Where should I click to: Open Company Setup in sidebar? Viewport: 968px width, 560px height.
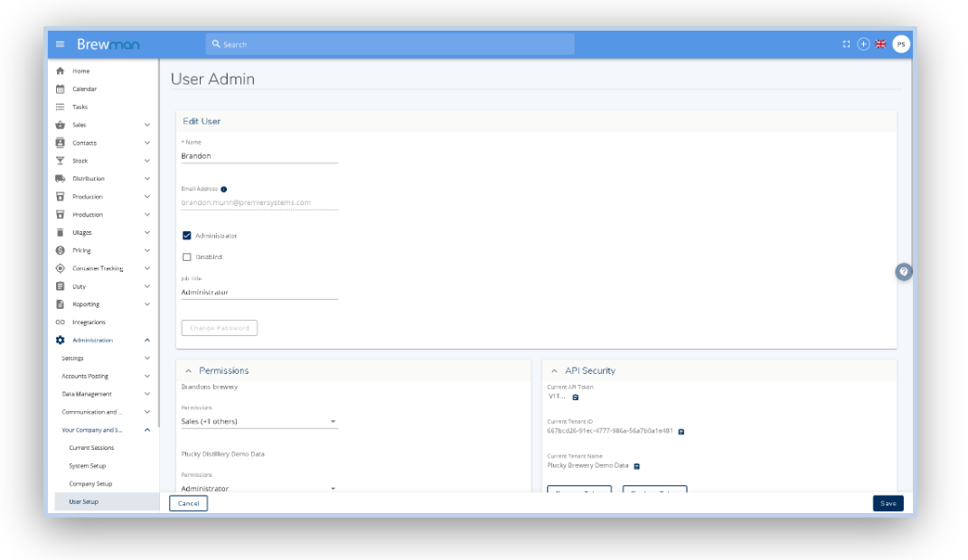[90, 483]
